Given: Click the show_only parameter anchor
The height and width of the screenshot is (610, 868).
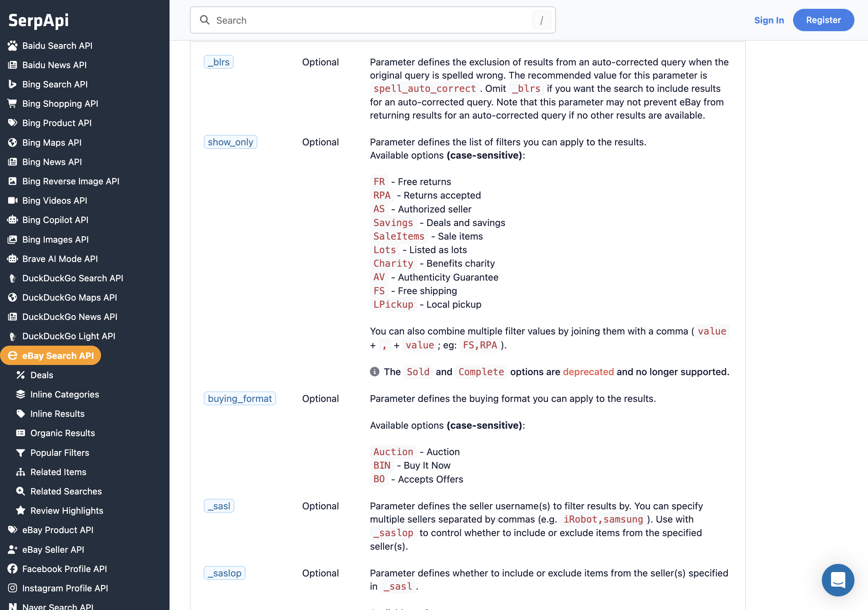Looking at the screenshot, I should tap(231, 142).
